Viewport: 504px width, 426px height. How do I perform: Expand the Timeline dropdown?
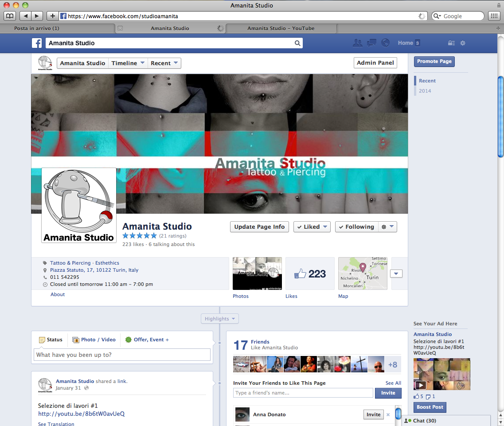coord(128,63)
